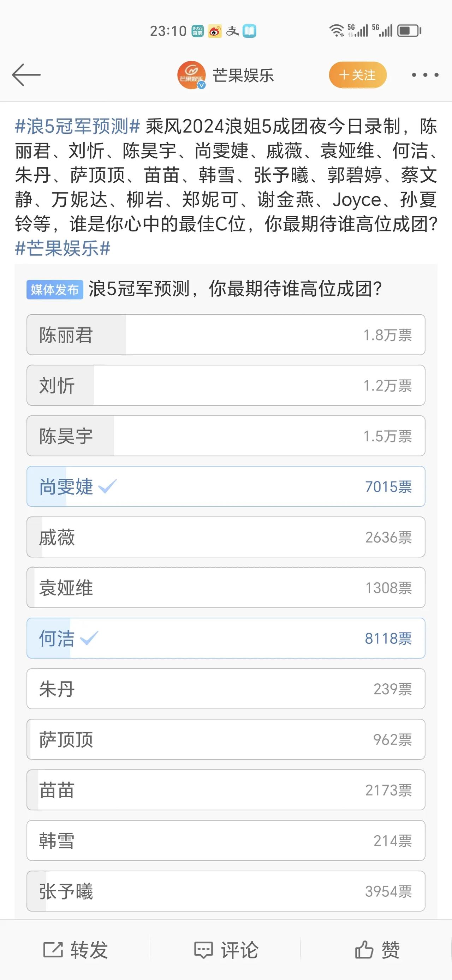
Task: Tap the Weibo icon in status bar
Action: tap(215, 31)
